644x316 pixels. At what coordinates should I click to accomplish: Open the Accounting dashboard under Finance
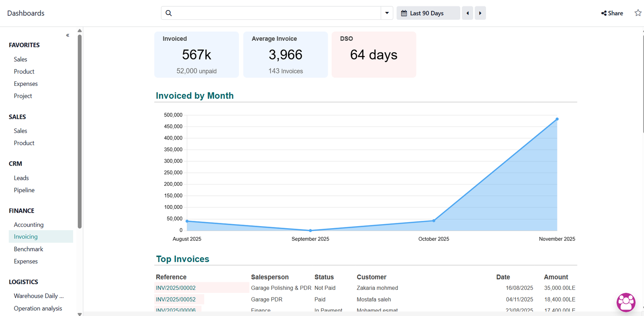[x=29, y=225]
